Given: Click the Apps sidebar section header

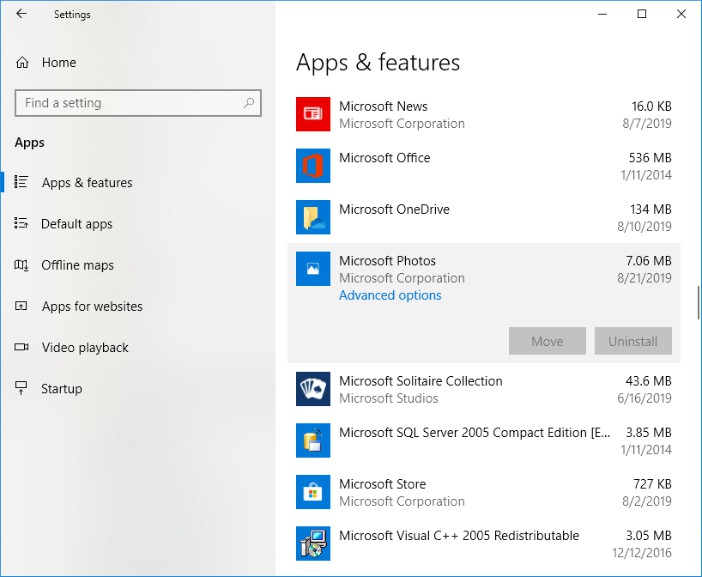Looking at the screenshot, I should click(29, 143).
